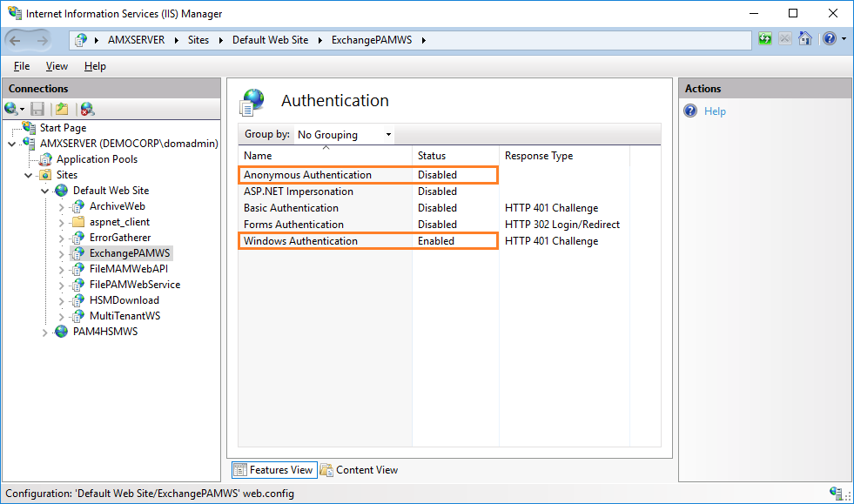Screen dimensions: 854x504
Task: Open the File menu
Action: pyautogui.click(x=22, y=66)
